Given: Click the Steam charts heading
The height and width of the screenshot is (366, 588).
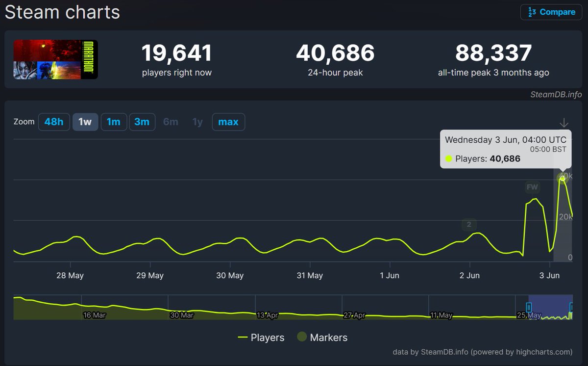Looking at the screenshot, I should 62,12.
